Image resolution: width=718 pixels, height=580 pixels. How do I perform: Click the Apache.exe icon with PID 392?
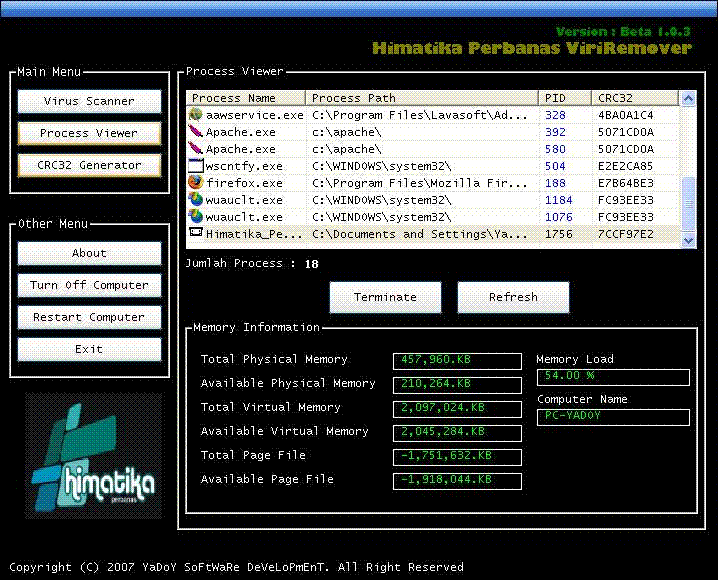(x=196, y=132)
